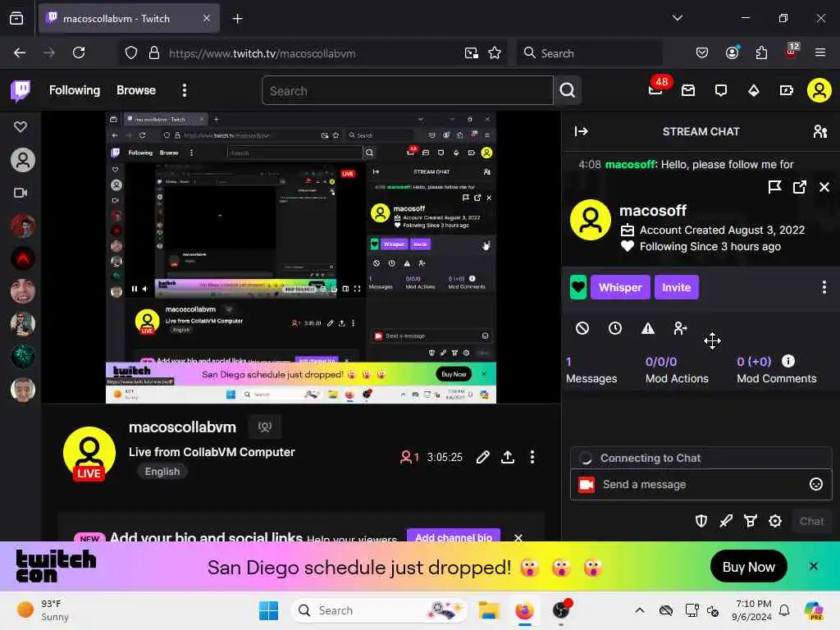Image resolution: width=840 pixels, height=630 pixels.
Task: Open the stream three-dots options menu
Action: (532, 457)
